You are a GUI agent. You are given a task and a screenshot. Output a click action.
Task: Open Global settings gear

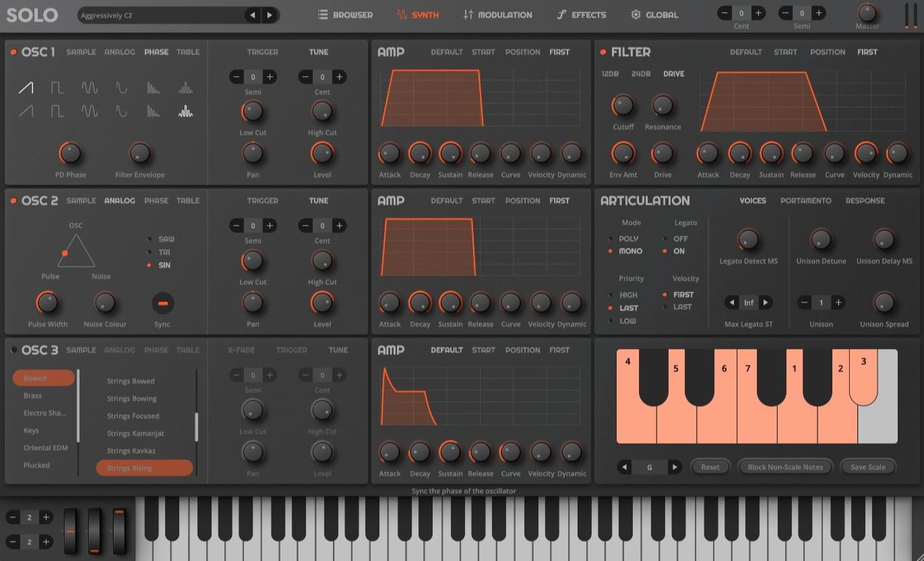tap(636, 15)
